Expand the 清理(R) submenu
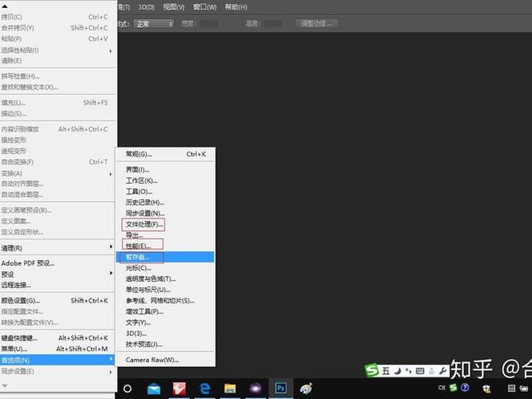 tap(57, 248)
